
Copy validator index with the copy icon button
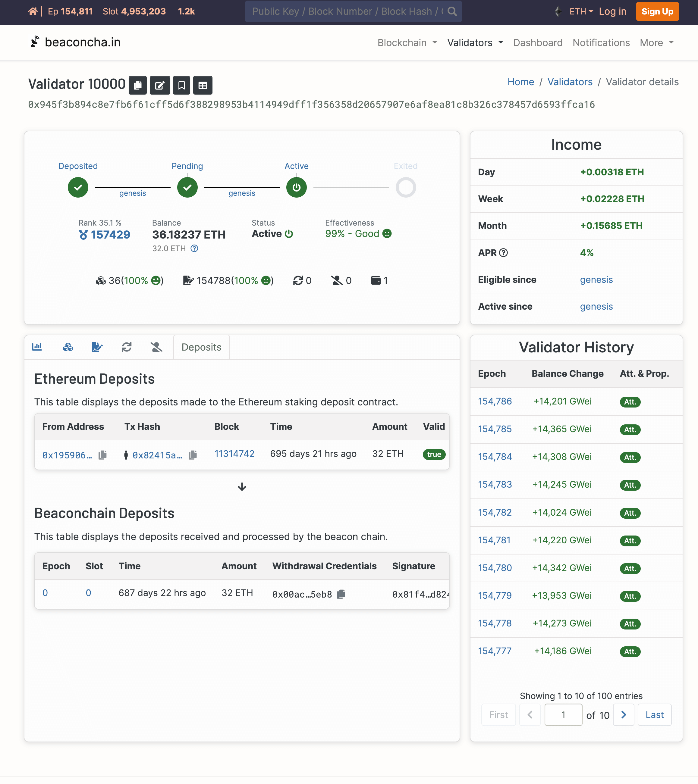click(138, 85)
